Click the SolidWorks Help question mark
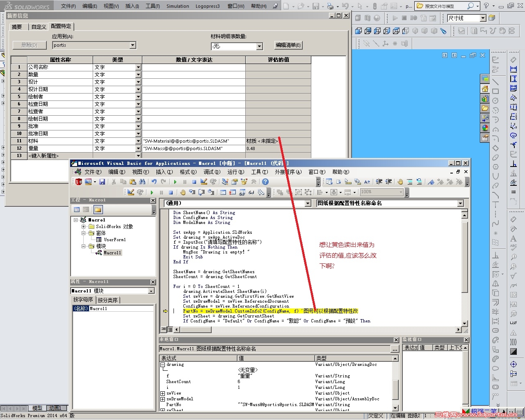The image size is (525, 420). 486,6
